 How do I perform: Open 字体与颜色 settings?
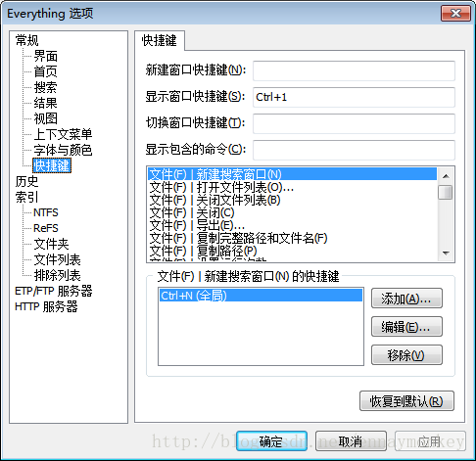63,150
